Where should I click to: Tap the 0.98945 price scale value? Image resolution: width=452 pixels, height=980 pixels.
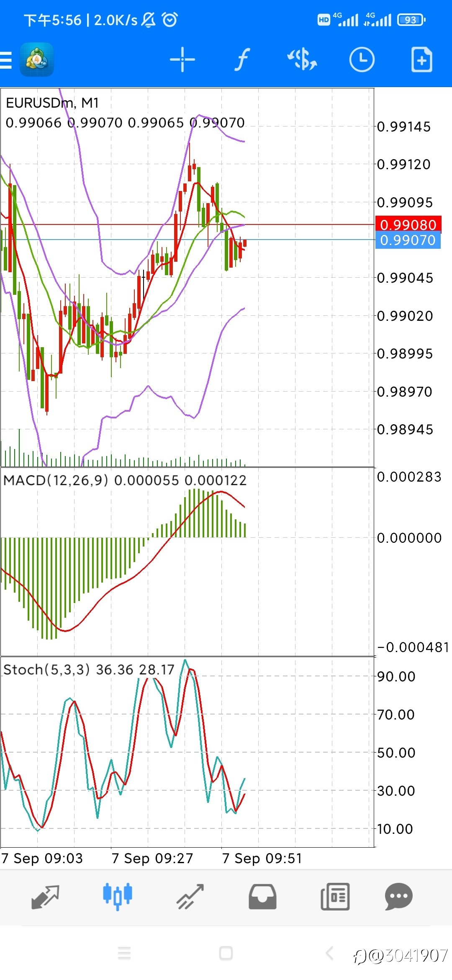point(405,430)
